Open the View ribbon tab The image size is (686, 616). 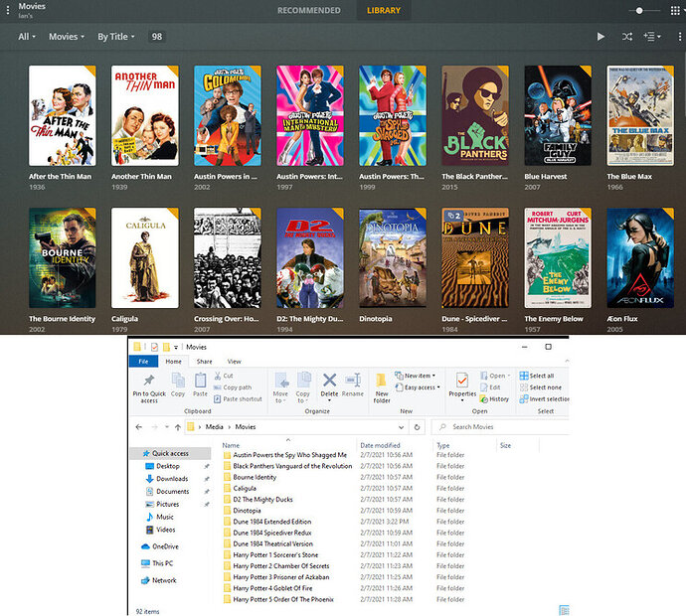[235, 362]
